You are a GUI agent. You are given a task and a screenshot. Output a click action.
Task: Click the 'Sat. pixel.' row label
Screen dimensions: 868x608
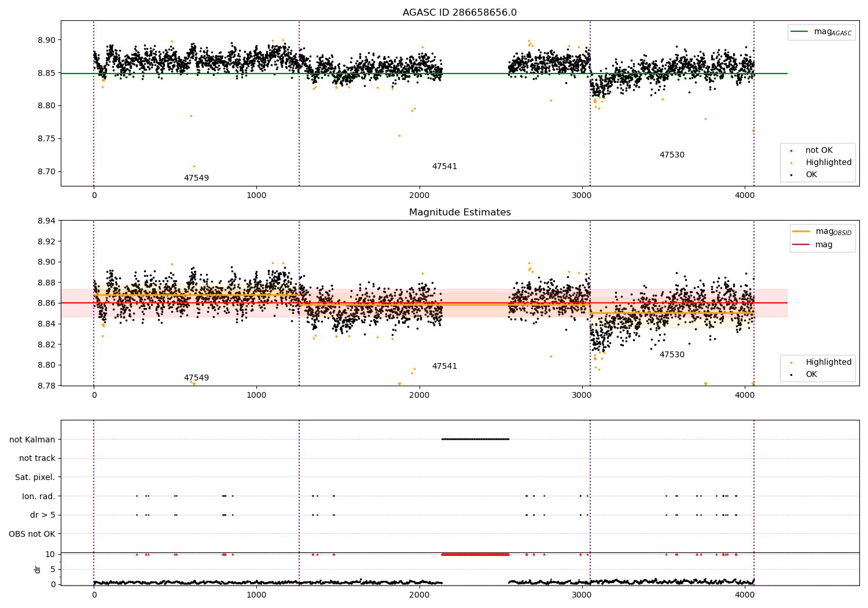[x=35, y=478]
